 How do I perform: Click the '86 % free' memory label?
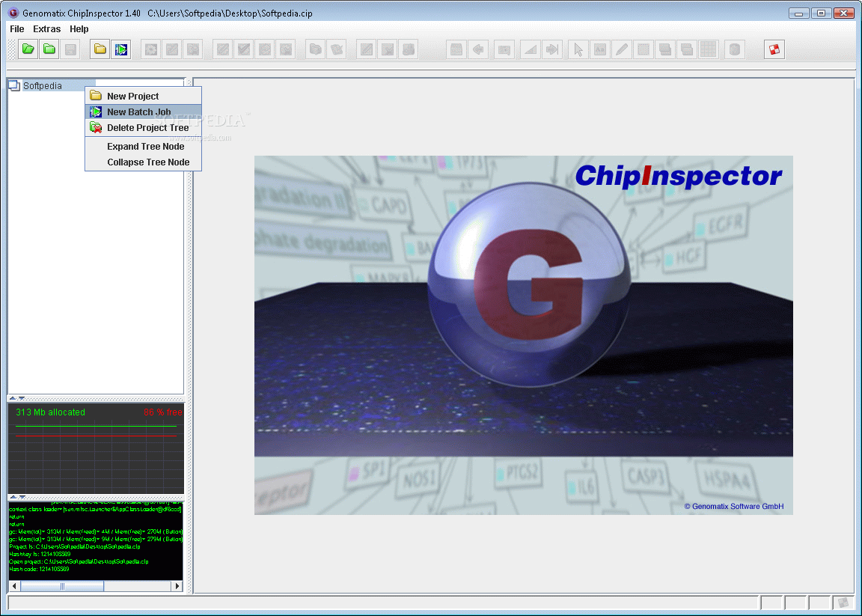[x=162, y=412]
